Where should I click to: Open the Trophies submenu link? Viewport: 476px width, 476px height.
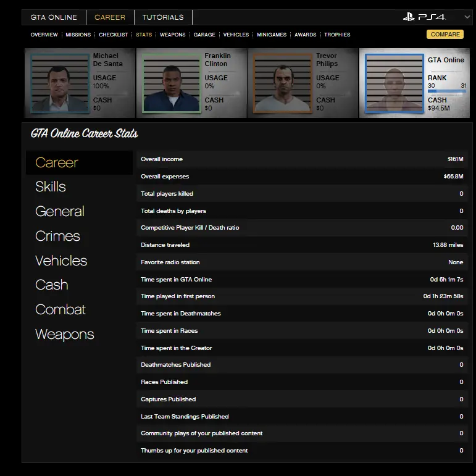337,35
